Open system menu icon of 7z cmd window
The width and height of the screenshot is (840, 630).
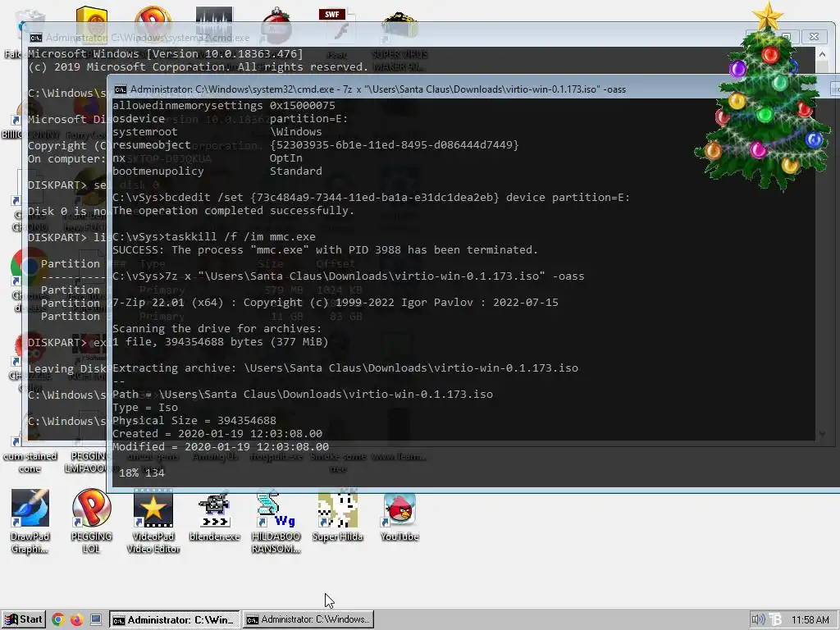(121, 89)
